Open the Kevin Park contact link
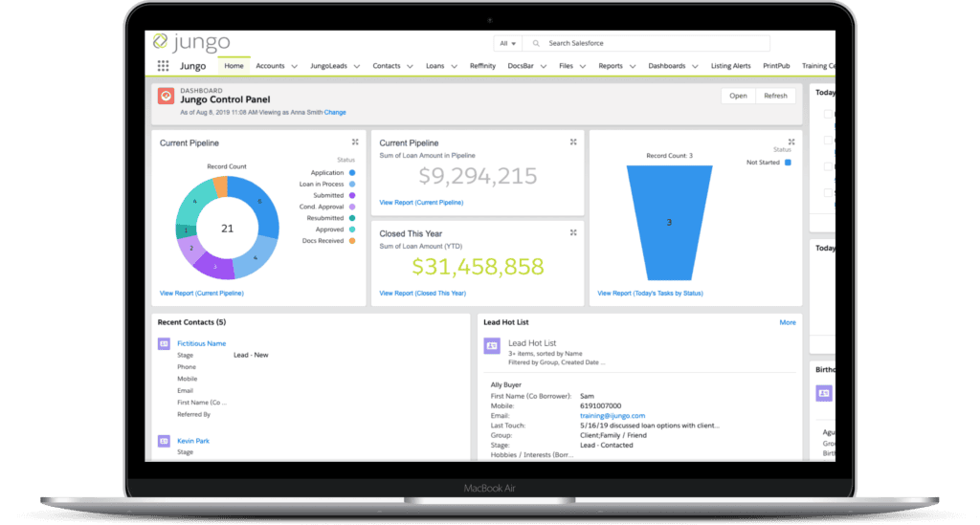Viewport: 980px width, 525px height. coord(193,441)
